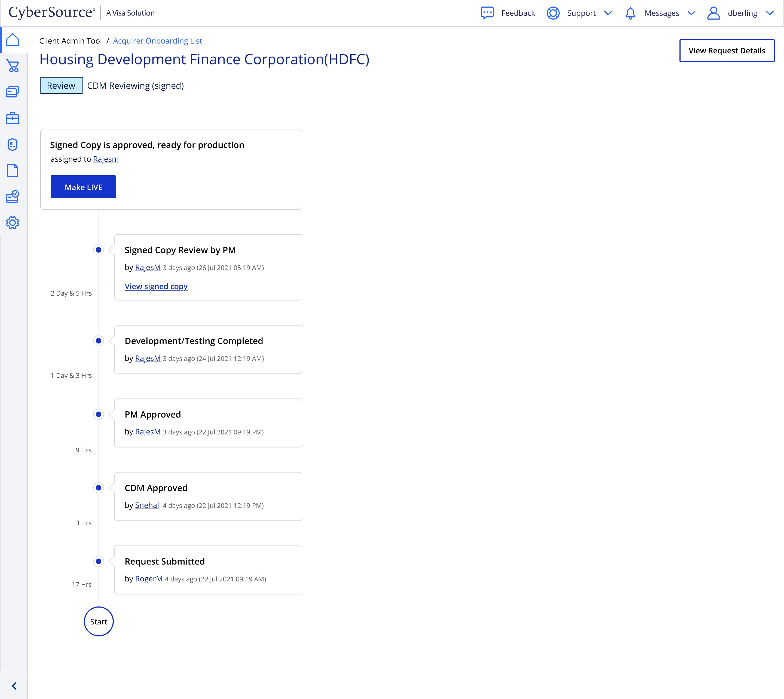Click the Snehal user link

(147, 505)
